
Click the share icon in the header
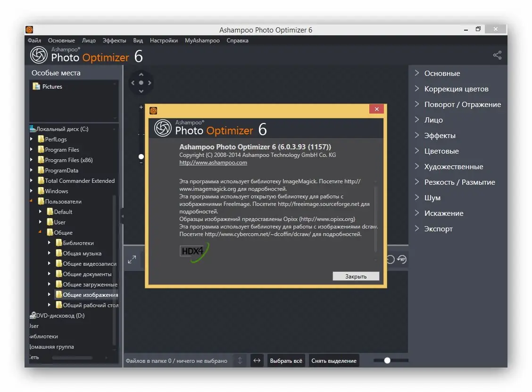497,55
